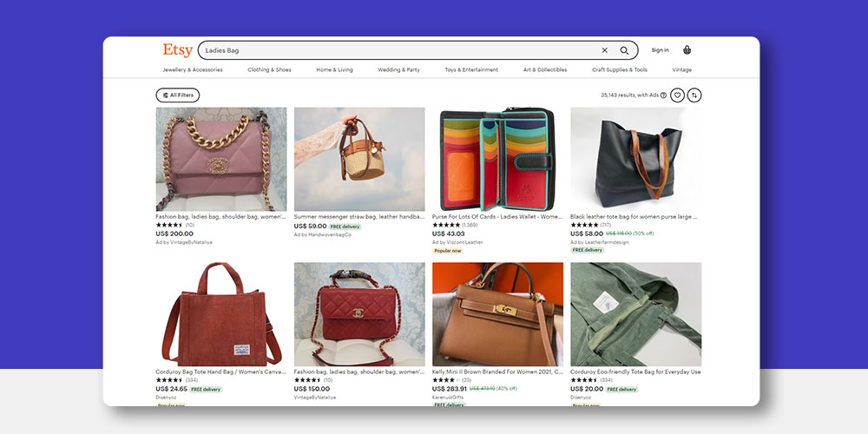Open the Black leather tote bag title

click(635, 217)
